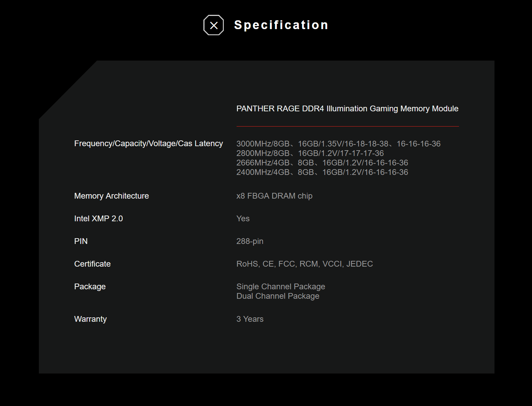Close the Specification panel with the X icon
The image size is (532, 406).
tap(214, 25)
